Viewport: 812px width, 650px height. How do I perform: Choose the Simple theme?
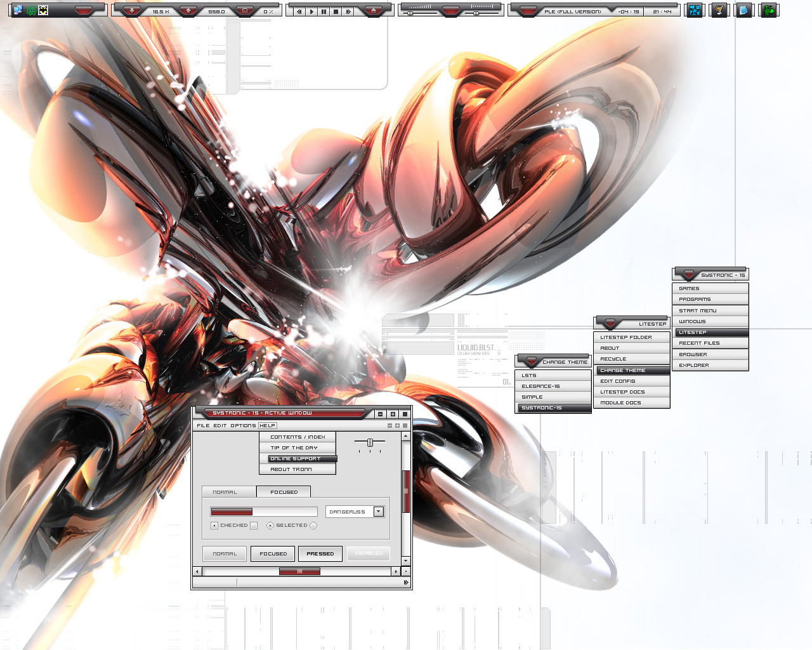pyautogui.click(x=553, y=397)
